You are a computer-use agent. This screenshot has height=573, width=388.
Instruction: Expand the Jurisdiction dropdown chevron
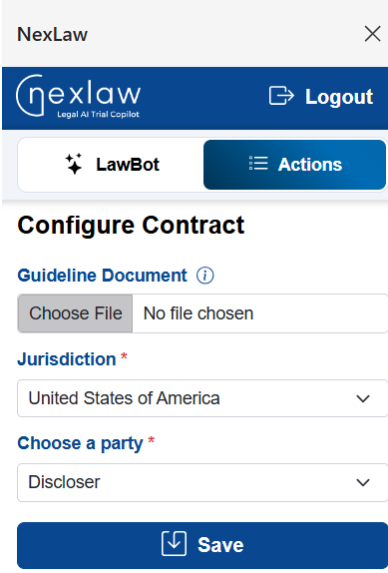coord(363,398)
